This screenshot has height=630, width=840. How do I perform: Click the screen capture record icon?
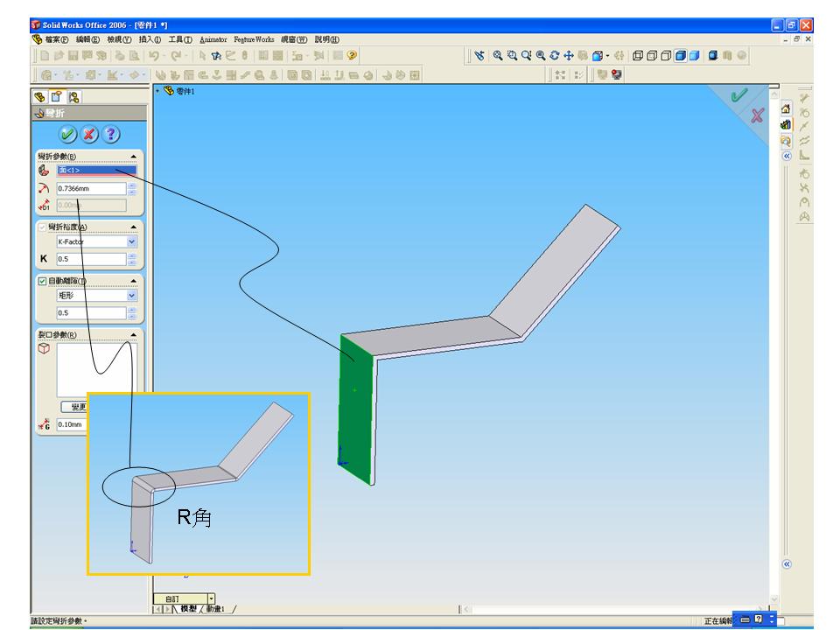point(616,75)
